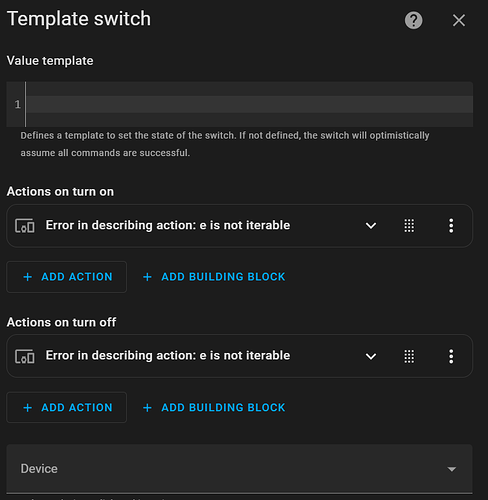Viewport: 488px width, 500px height.
Task: Close the Template switch dialog
Action: tap(459, 20)
